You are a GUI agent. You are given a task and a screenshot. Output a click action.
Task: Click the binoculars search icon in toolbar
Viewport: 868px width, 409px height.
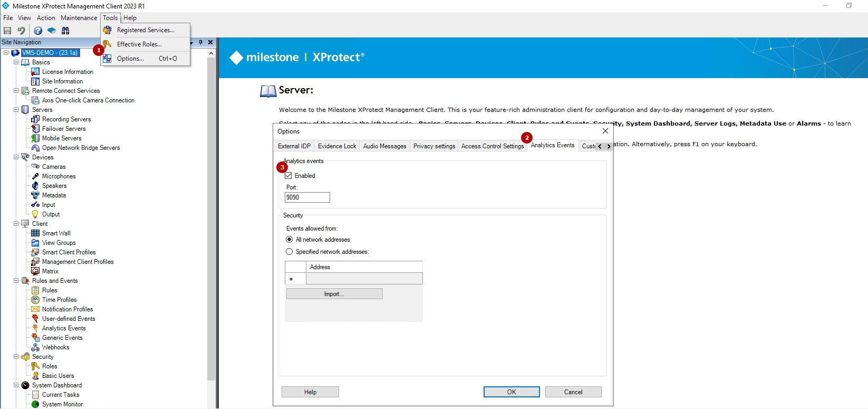pos(65,31)
